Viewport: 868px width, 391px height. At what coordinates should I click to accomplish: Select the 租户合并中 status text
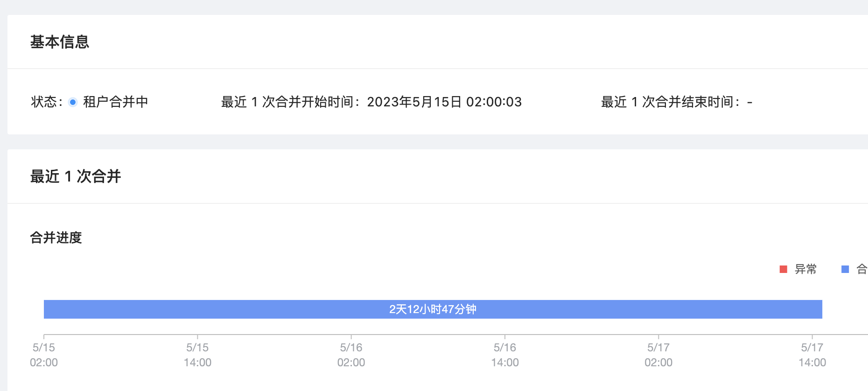pos(116,102)
